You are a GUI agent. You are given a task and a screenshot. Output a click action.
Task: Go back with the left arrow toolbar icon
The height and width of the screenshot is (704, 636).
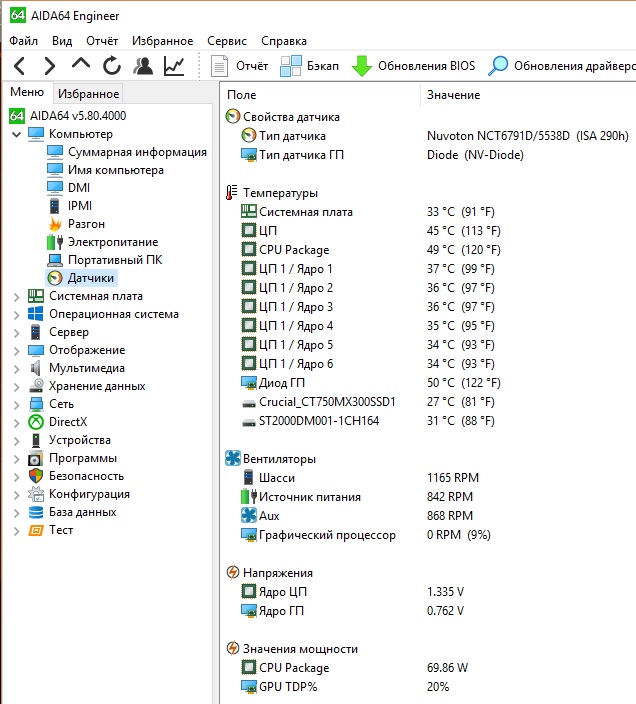[20, 66]
